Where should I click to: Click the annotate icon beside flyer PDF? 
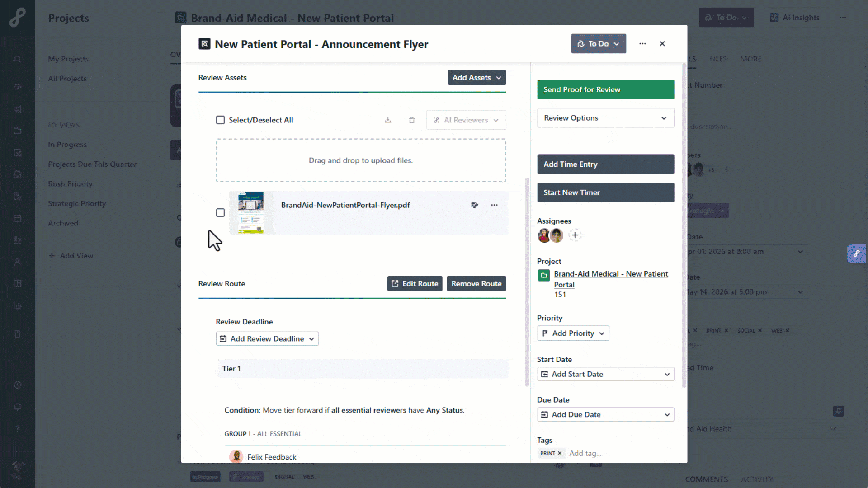point(474,205)
